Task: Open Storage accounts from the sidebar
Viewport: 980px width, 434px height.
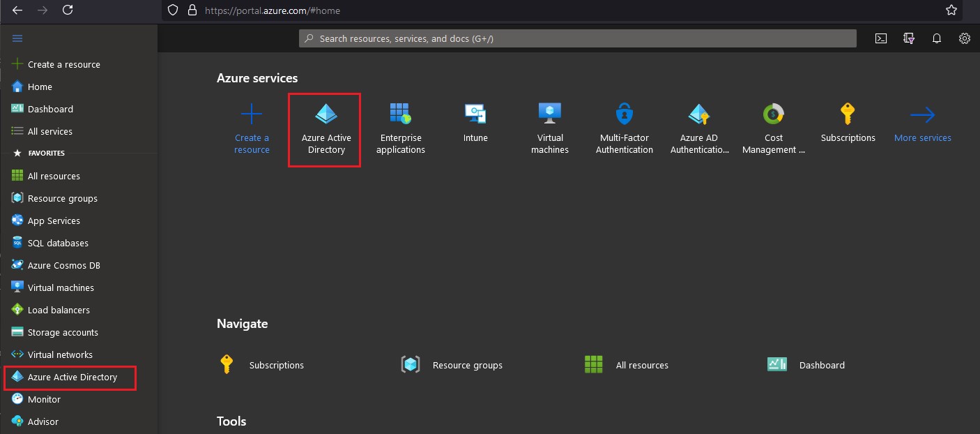Action: pos(63,332)
